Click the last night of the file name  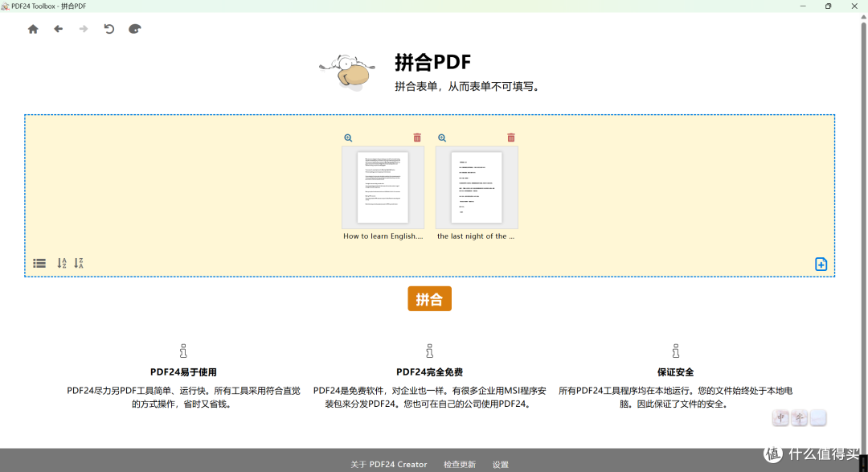[x=476, y=236]
